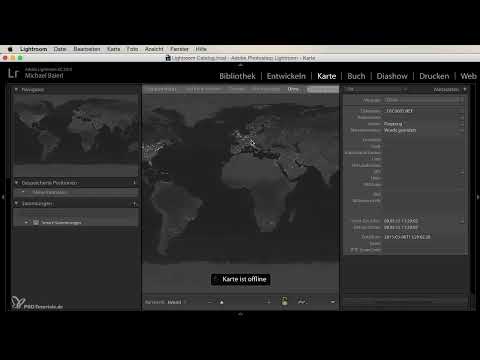Open the Foto menu
480x360 pixels.
coord(132,49)
